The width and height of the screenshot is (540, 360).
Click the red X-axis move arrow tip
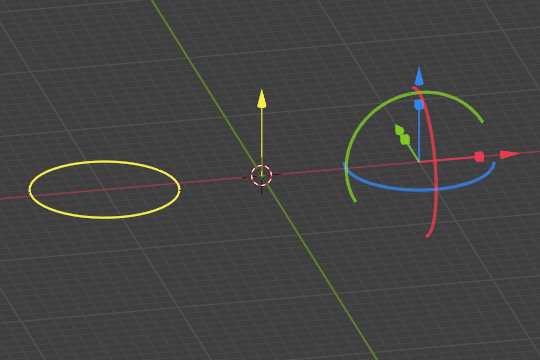click(x=510, y=154)
